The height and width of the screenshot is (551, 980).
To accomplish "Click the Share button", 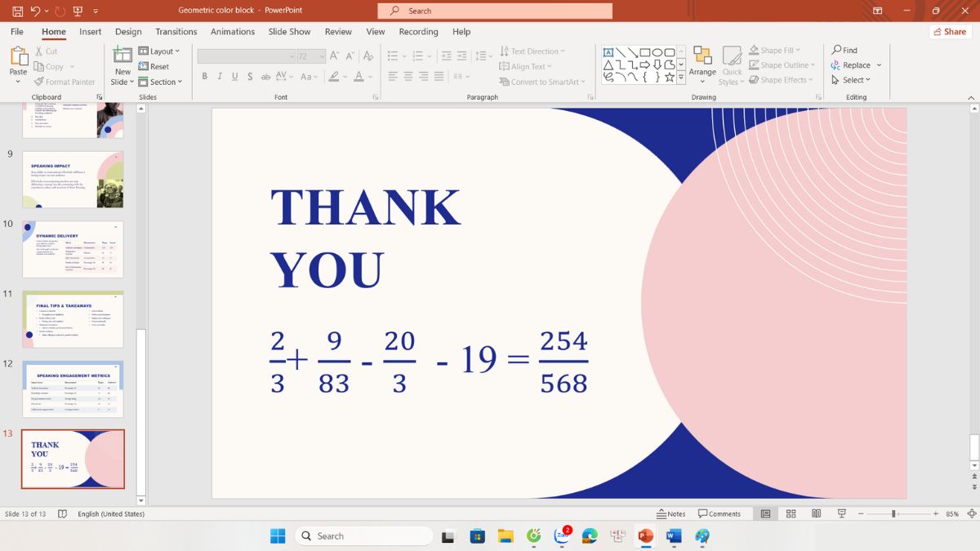I will coord(949,32).
